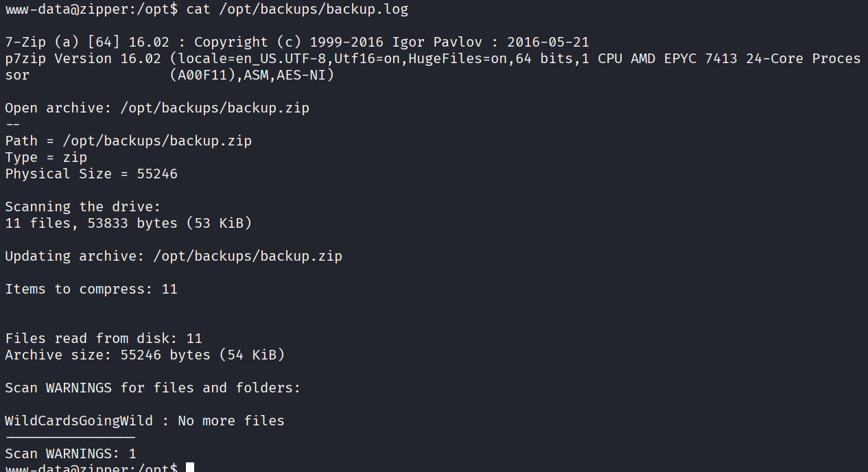Click the 'Files read from disk: 11' line
This screenshot has height=472, width=868.
point(104,338)
